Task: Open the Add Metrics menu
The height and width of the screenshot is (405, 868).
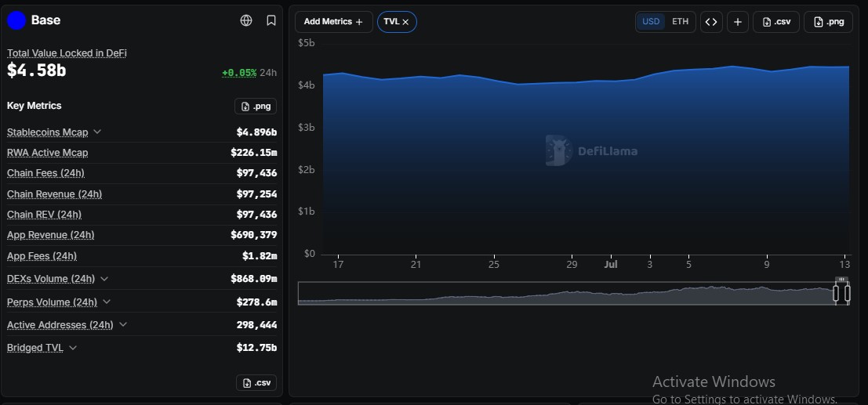Action: 334,22
